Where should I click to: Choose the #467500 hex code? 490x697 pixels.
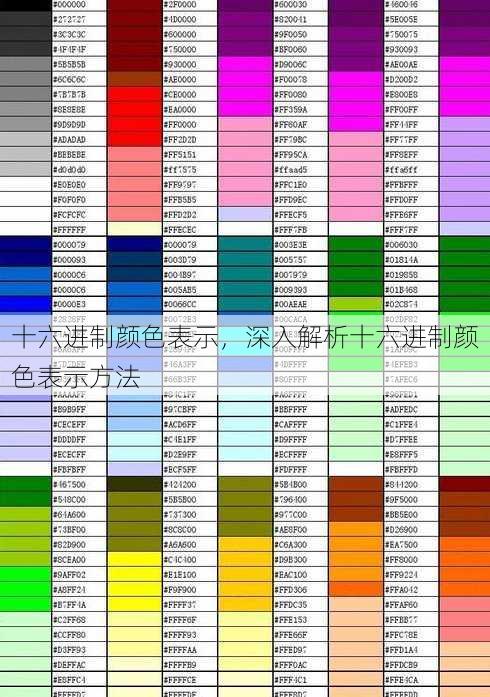69,485
